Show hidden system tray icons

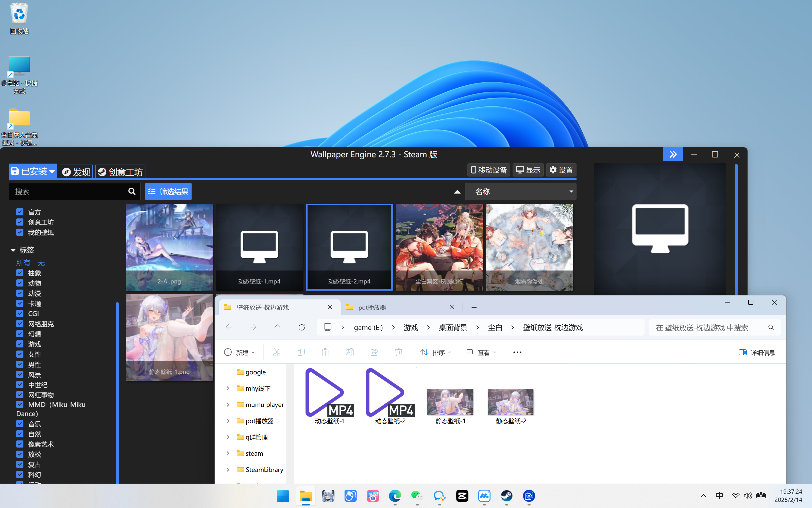[x=703, y=496]
